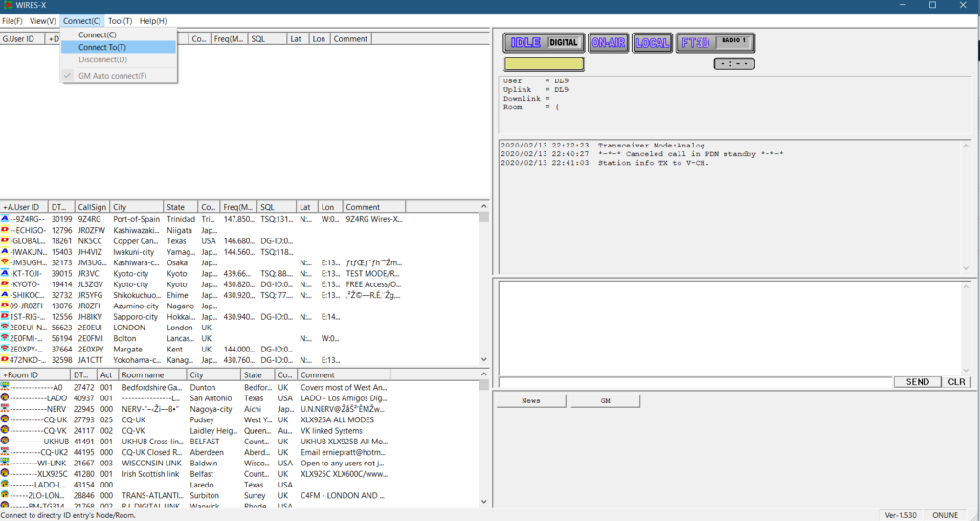Sort room list by Comment column
The height and width of the screenshot is (521, 980).
pos(344,375)
